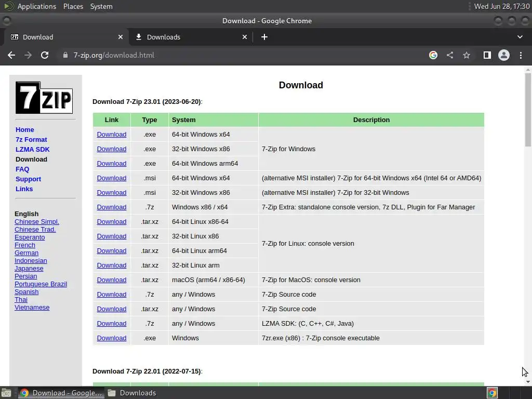The width and height of the screenshot is (532, 399).
Task: Download .tar.xz for 64-bit Linux arm64
Action: click(x=112, y=251)
